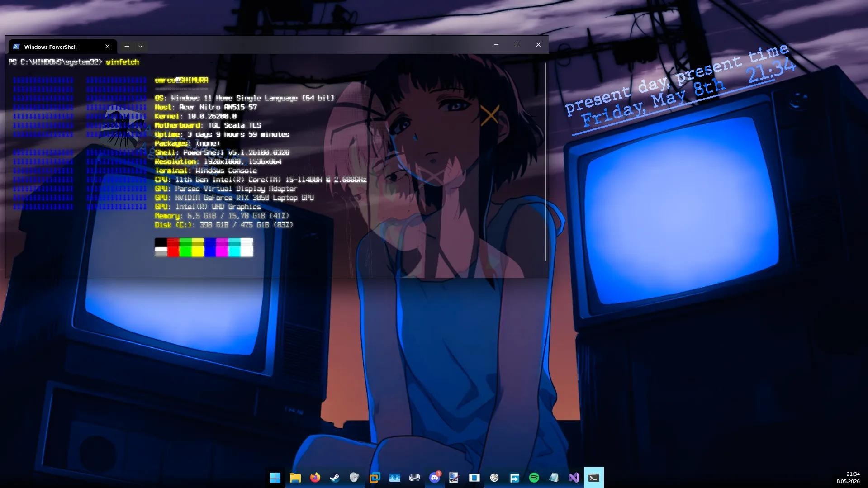Open Spotify from the taskbar
The width and height of the screenshot is (868, 488).
[534, 478]
